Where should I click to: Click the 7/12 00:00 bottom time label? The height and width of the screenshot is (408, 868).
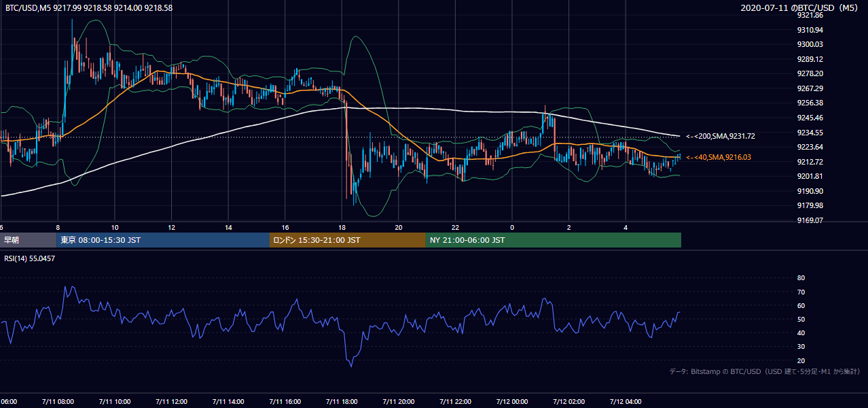click(x=512, y=401)
